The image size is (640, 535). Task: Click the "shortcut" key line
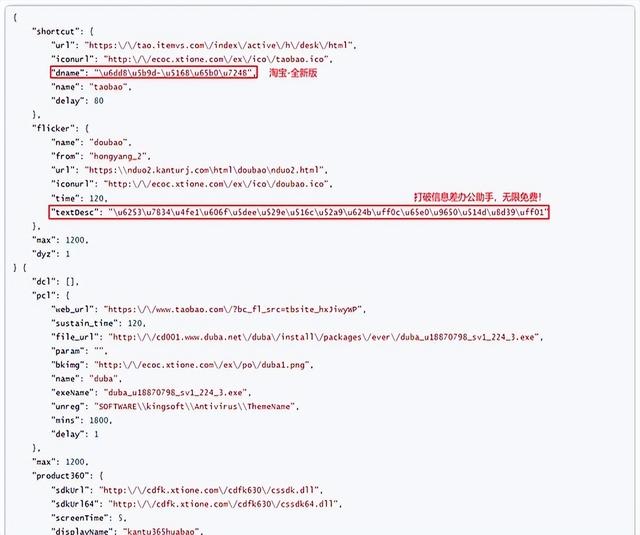click(x=63, y=31)
